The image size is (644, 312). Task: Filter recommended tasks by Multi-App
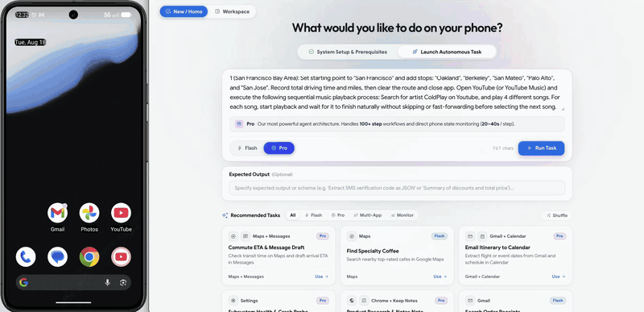[x=368, y=215]
